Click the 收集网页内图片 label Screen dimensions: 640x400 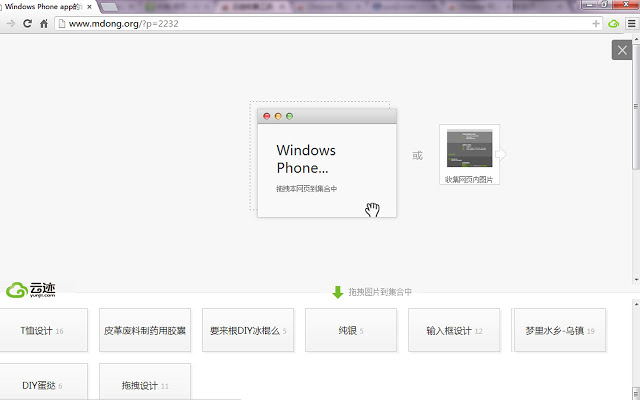pos(469,180)
